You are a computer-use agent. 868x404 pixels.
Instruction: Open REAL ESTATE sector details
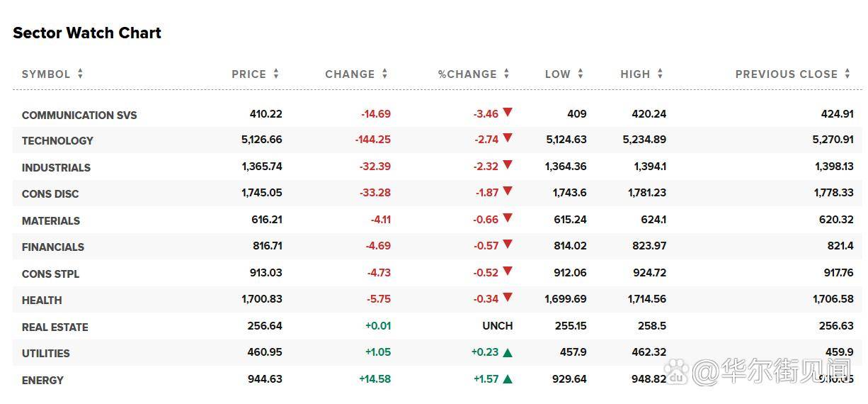pyautogui.click(x=55, y=327)
